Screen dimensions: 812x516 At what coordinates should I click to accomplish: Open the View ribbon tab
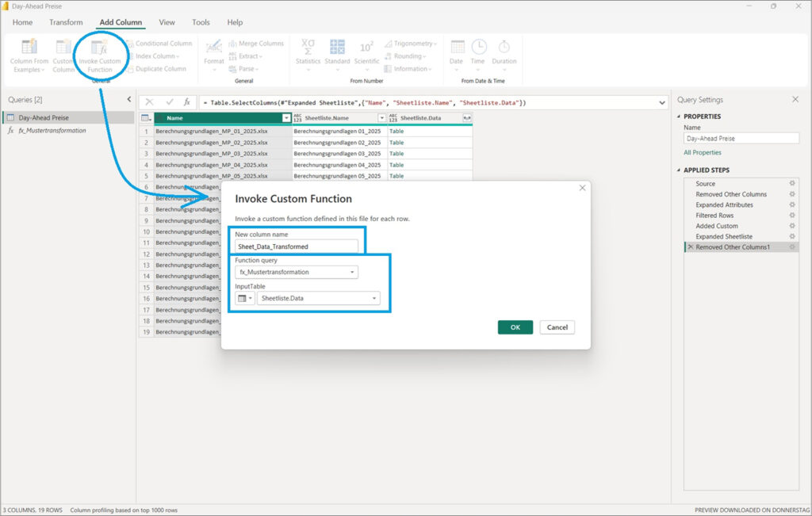[x=167, y=22]
